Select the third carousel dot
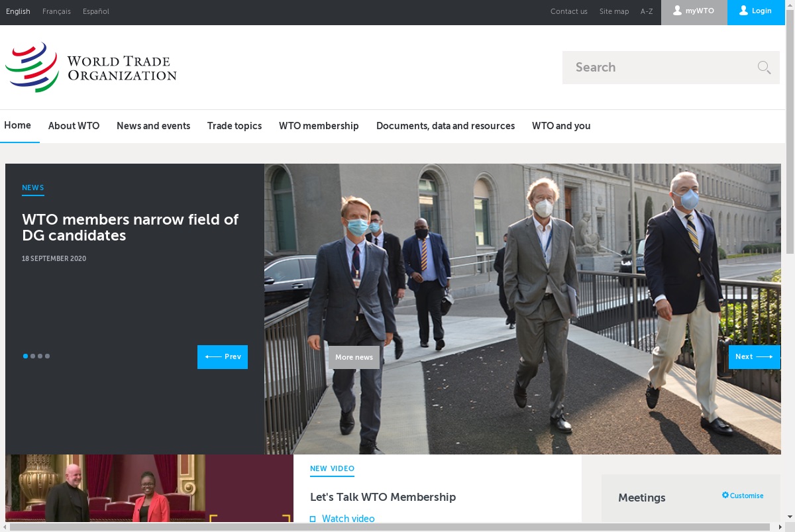The image size is (795, 532). click(40, 356)
